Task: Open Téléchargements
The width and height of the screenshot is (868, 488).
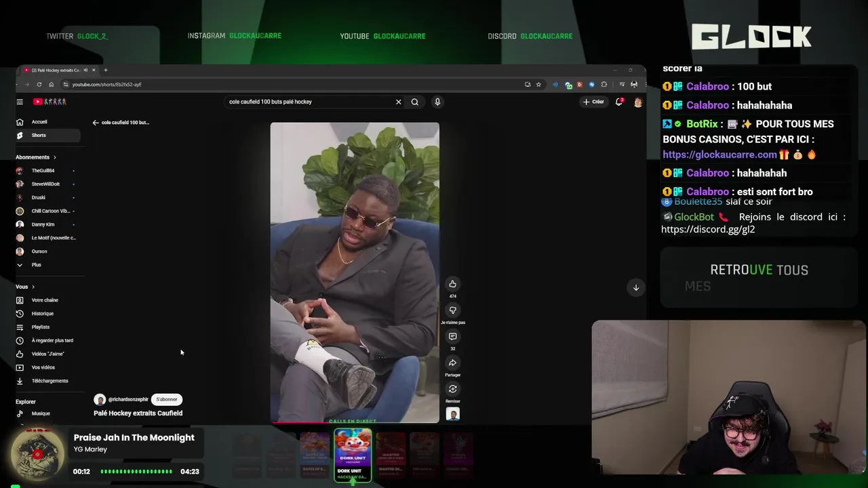Action: 46,381
